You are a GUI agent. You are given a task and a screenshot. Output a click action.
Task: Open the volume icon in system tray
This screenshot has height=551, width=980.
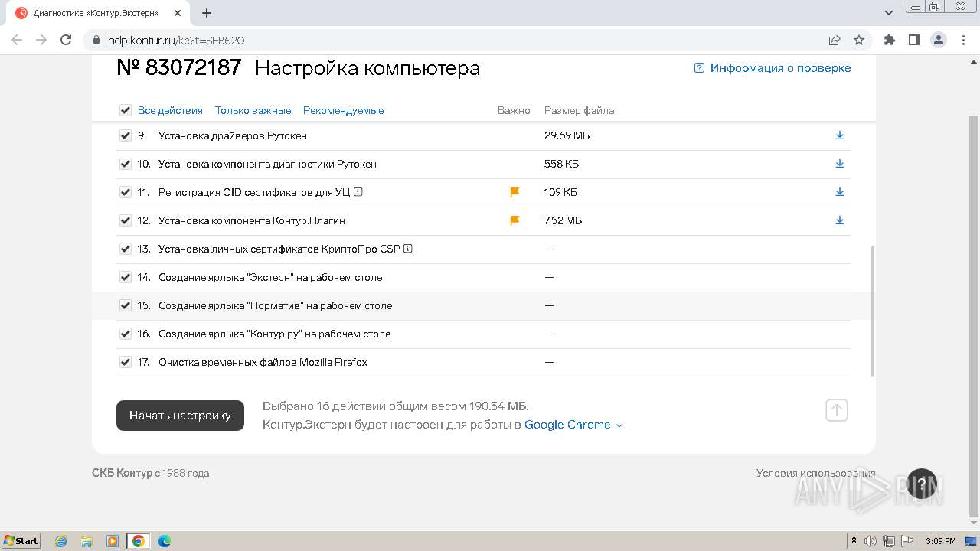pos(871,541)
